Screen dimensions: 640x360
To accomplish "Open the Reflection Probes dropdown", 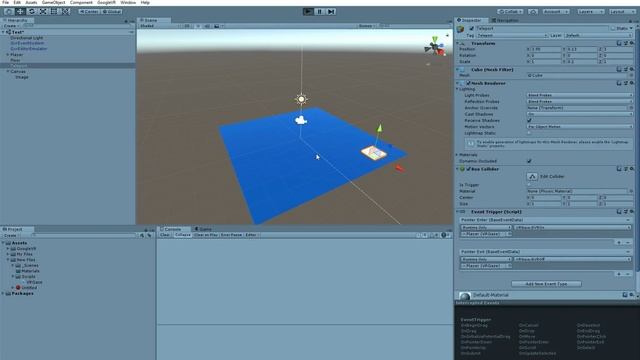I will point(580,101).
